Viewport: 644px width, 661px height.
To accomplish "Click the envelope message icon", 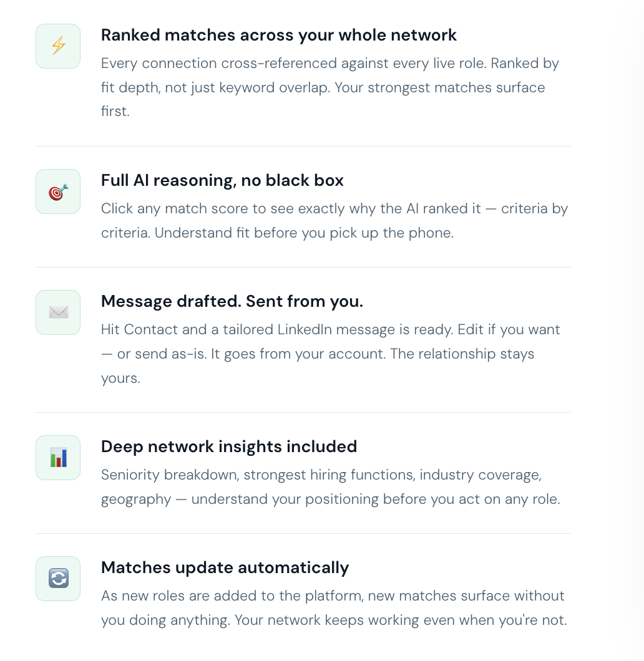I will click(58, 312).
